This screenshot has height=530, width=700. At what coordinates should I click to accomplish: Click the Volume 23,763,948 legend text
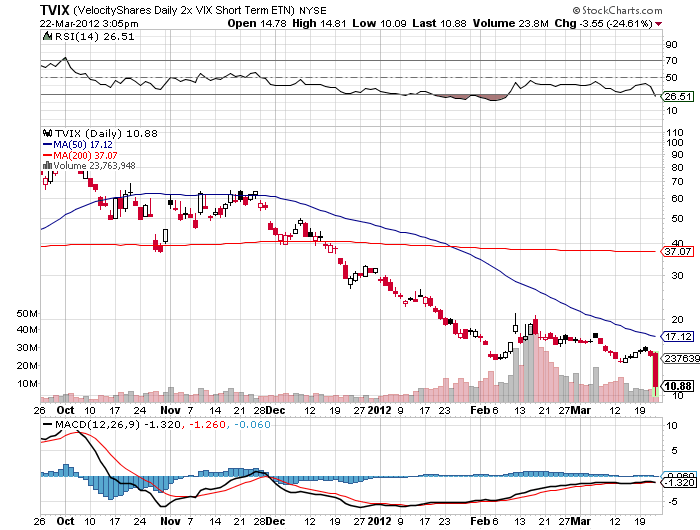tap(94, 166)
